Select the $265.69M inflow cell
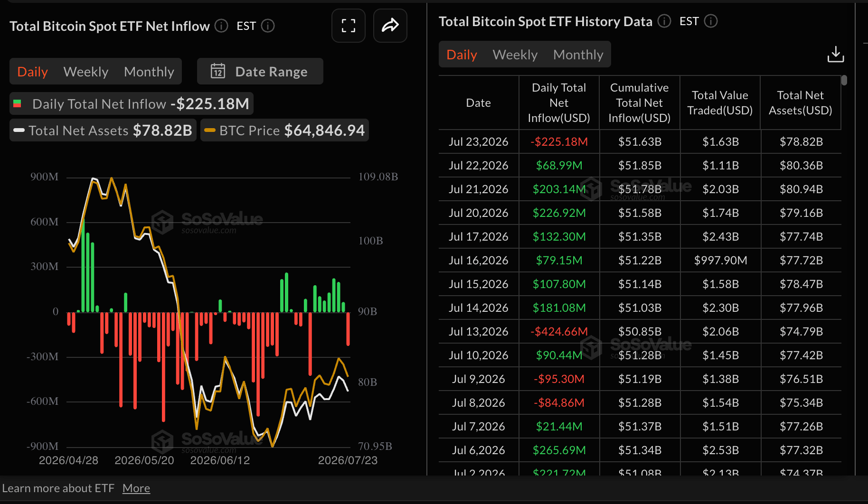Viewport: 868px width, 504px height. 559,450
